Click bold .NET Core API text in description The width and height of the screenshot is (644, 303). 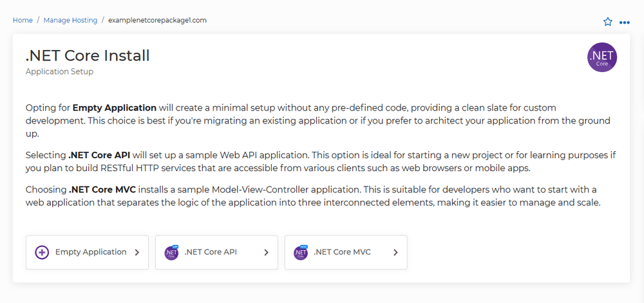(x=99, y=156)
